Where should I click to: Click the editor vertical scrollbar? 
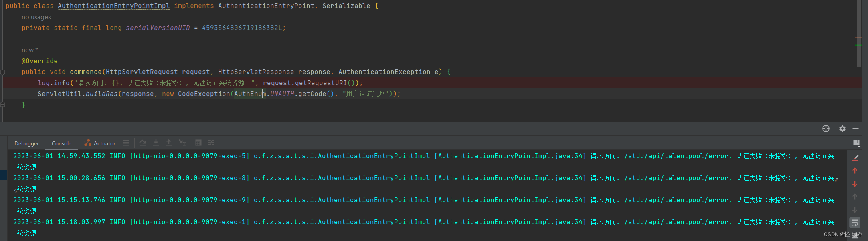click(x=859, y=34)
